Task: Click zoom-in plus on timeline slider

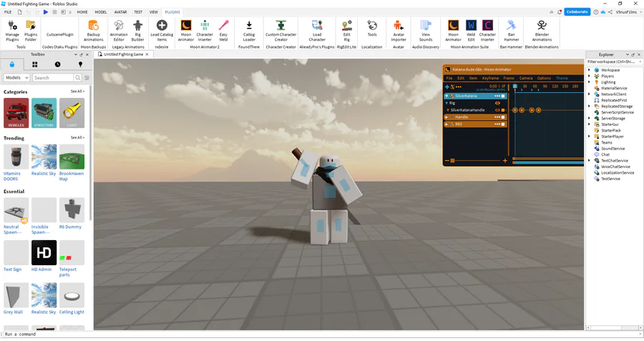Action: coord(504,160)
